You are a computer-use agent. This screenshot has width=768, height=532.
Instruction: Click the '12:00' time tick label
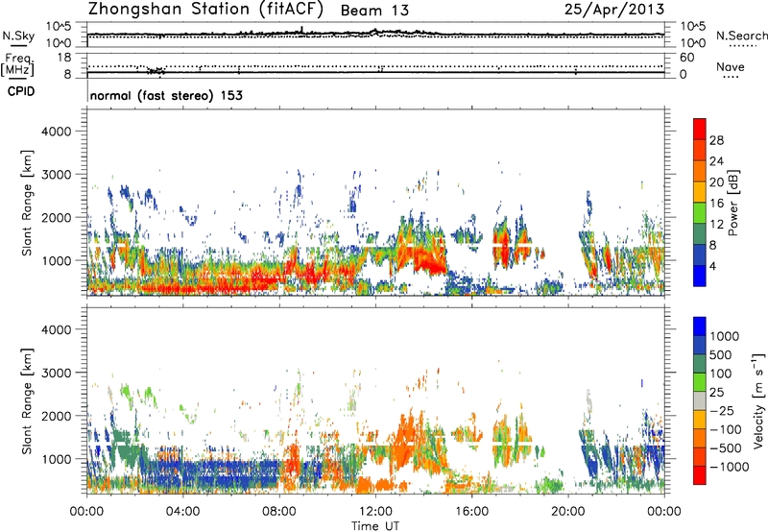(x=375, y=512)
